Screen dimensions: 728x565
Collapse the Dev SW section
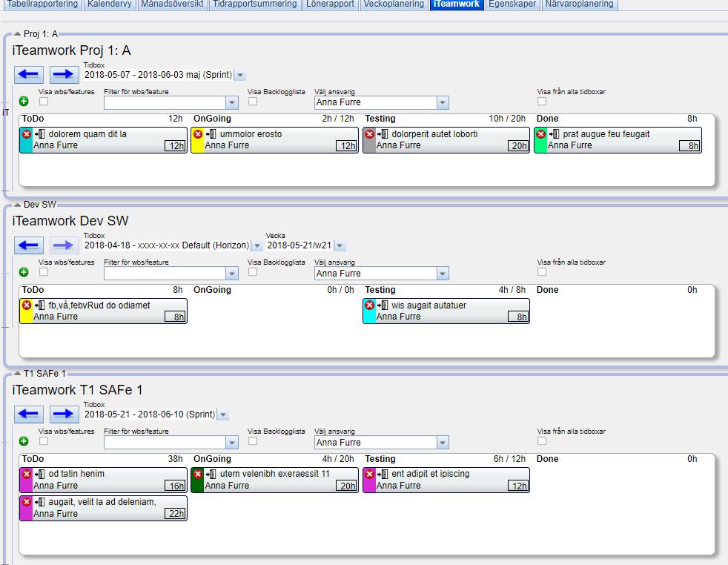[17, 204]
